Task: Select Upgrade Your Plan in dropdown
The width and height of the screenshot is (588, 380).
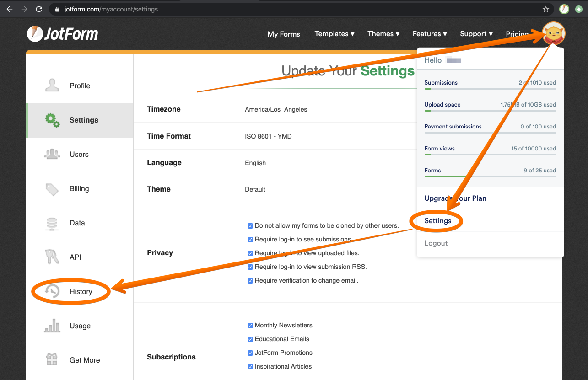Action: click(x=455, y=198)
